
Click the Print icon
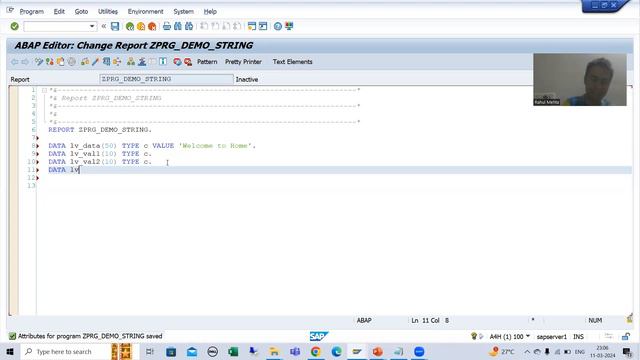click(x=167, y=27)
